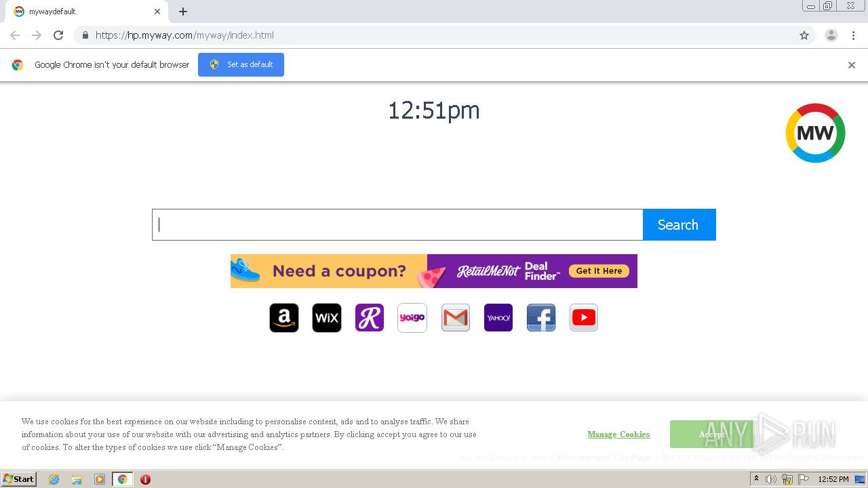Open the Amazon shortcut icon
This screenshot has width=868, height=488.
284,318
